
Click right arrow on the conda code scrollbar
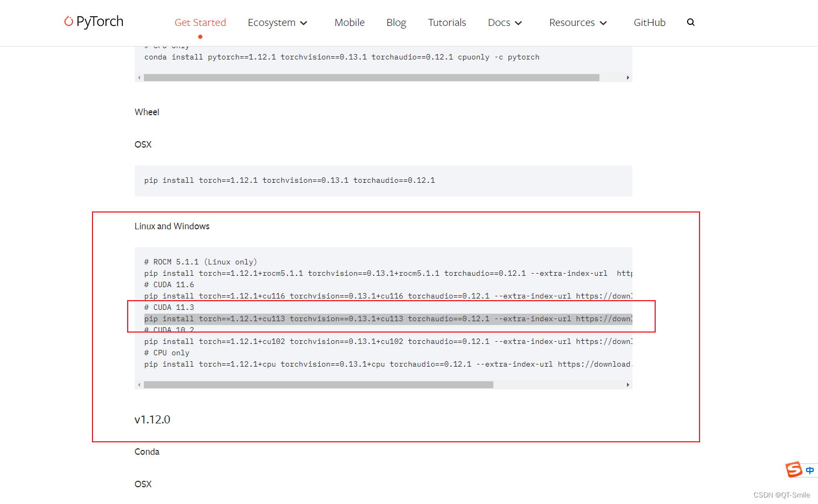pyautogui.click(x=628, y=77)
